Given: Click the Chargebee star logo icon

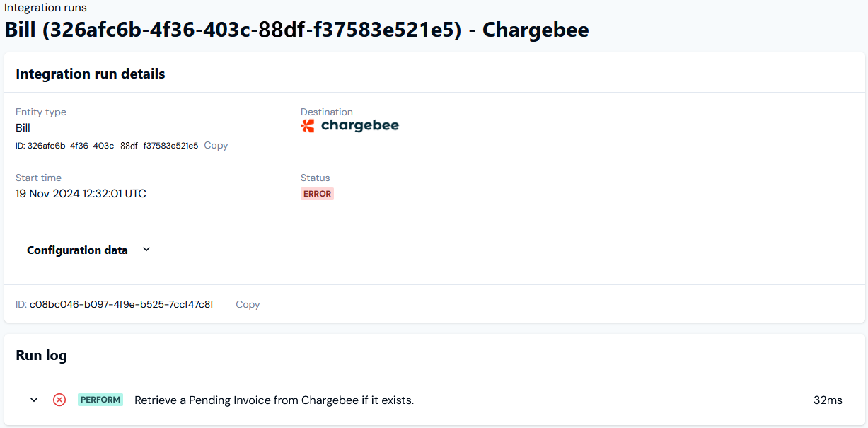Looking at the screenshot, I should pos(308,126).
